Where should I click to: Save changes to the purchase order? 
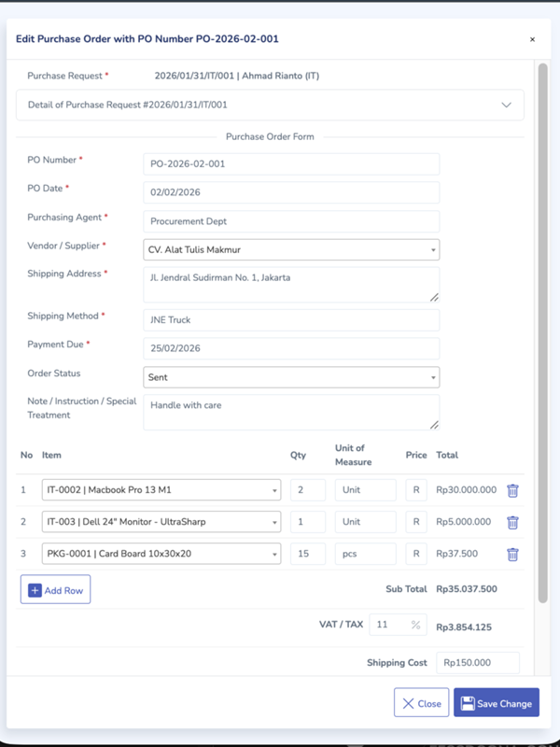(497, 702)
